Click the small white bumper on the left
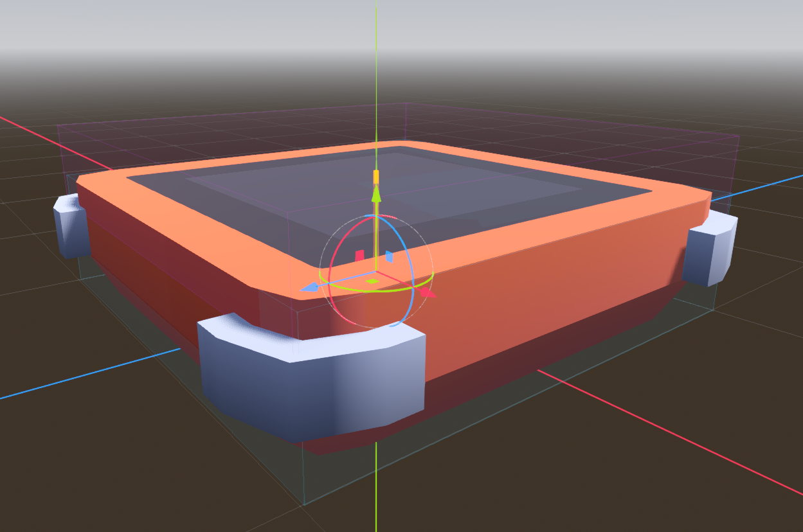Image resolution: width=803 pixels, height=532 pixels. coord(71,228)
